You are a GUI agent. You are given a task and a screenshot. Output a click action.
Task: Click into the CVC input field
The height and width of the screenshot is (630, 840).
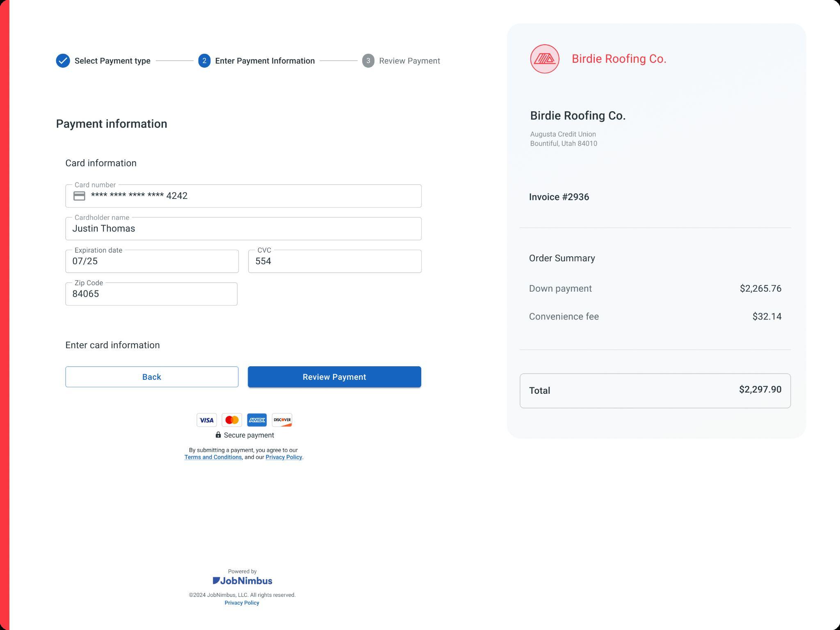pos(335,261)
